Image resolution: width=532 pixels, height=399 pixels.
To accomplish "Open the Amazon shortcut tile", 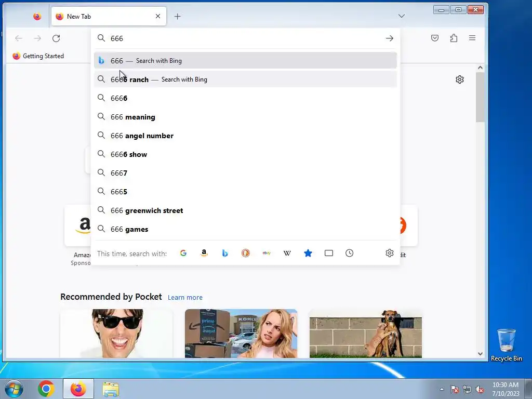I will pos(79,225).
